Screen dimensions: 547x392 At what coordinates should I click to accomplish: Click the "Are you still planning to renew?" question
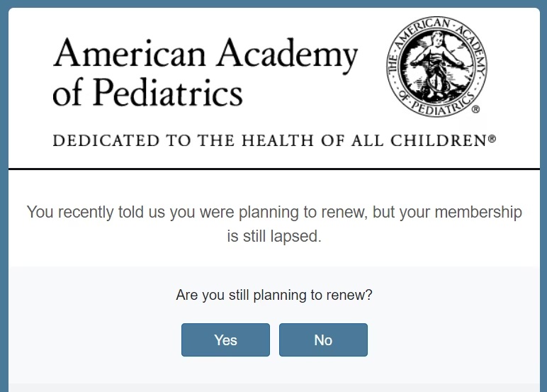click(274, 295)
